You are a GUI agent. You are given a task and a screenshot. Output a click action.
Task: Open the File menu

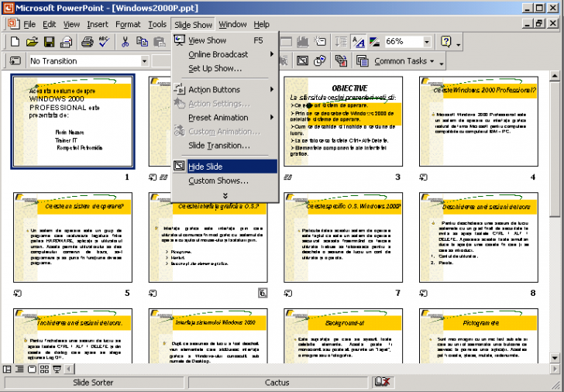[x=29, y=24]
